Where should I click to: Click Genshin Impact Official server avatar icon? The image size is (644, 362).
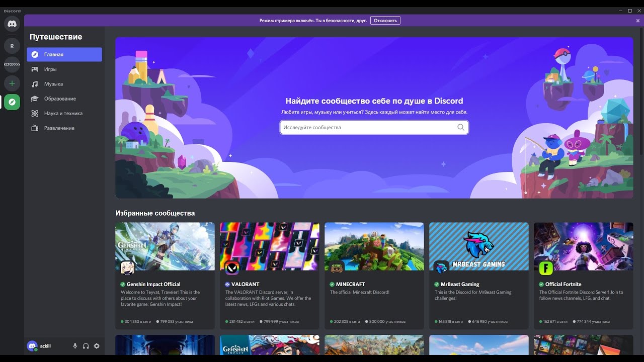pos(127,268)
